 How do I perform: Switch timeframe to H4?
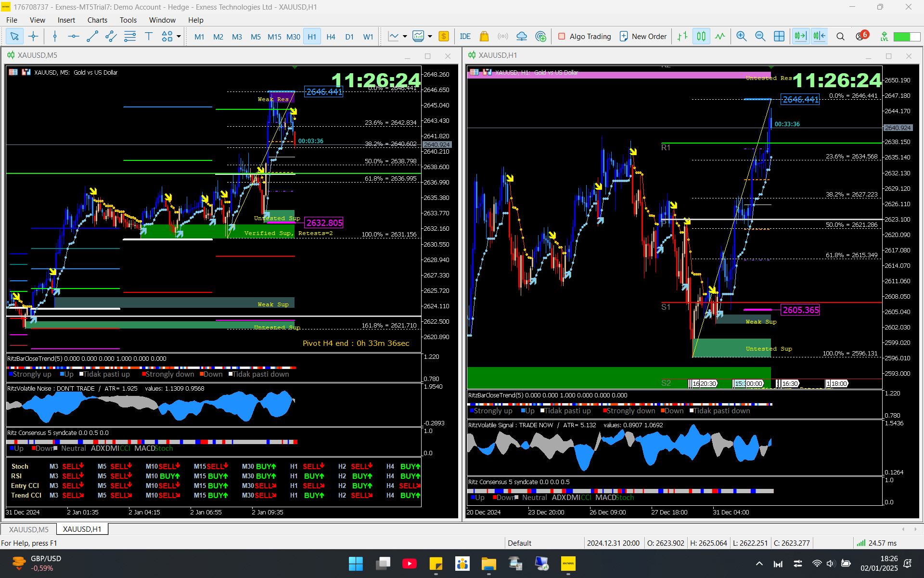pos(331,37)
